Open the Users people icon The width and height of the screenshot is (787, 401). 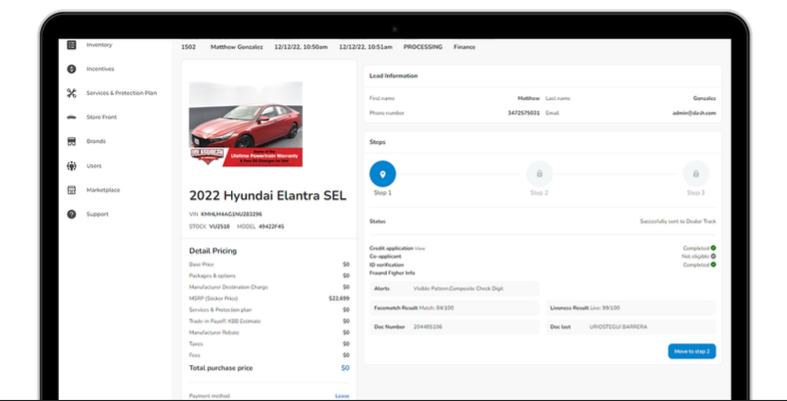click(71, 166)
